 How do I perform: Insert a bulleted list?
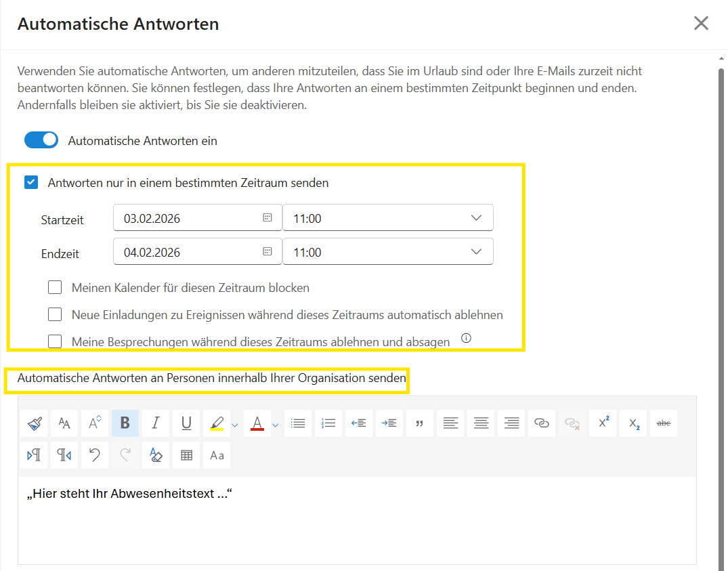298,423
